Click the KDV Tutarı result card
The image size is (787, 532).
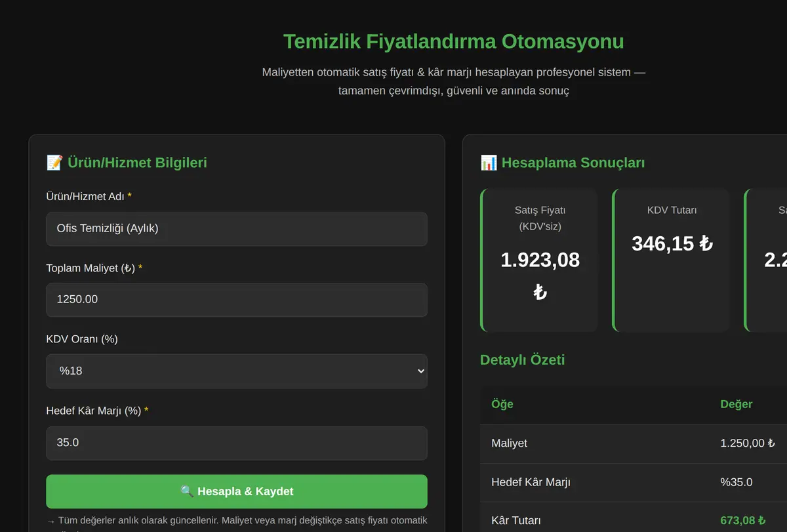[671, 260]
